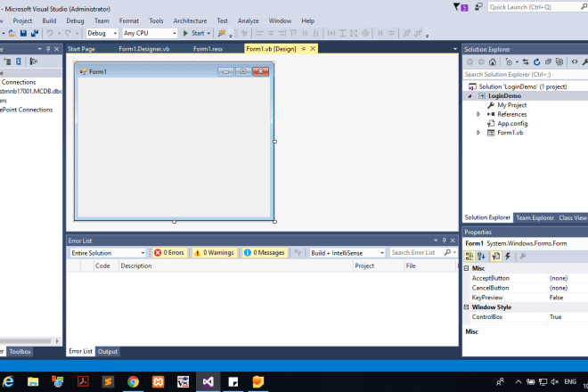Click the Description column header
Image resolution: width=588 pixels, height=392 pixels.
tap(236, 265)
